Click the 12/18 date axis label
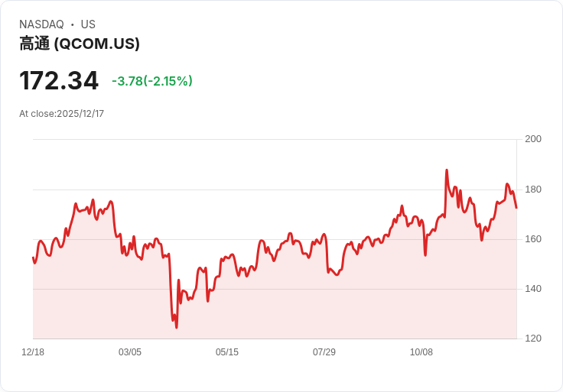The image size is (563, 392). click(x=33, y=352)
